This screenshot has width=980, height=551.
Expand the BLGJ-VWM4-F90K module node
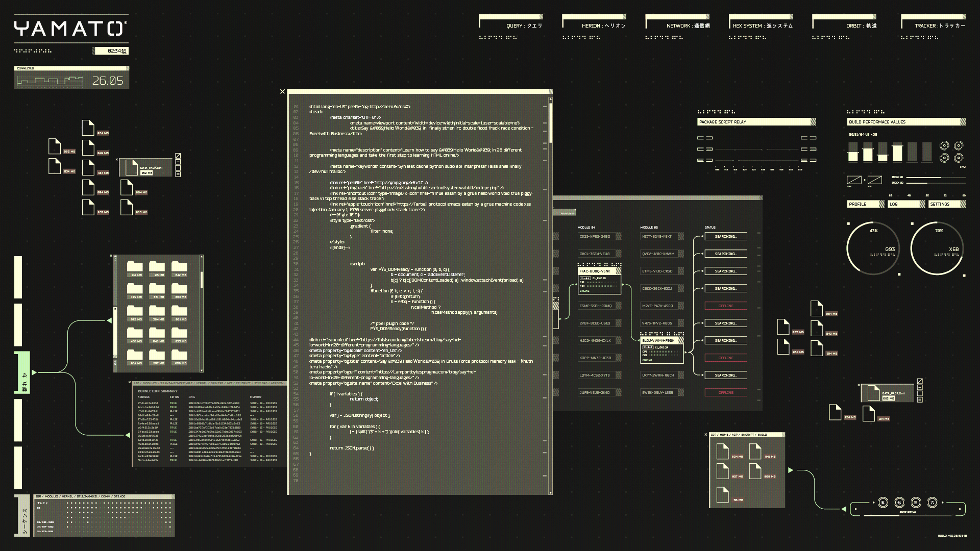[662, 349]
